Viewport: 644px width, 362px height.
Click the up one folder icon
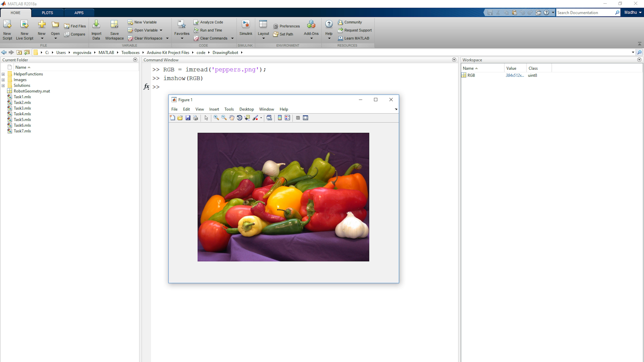[x=19, y=52]
